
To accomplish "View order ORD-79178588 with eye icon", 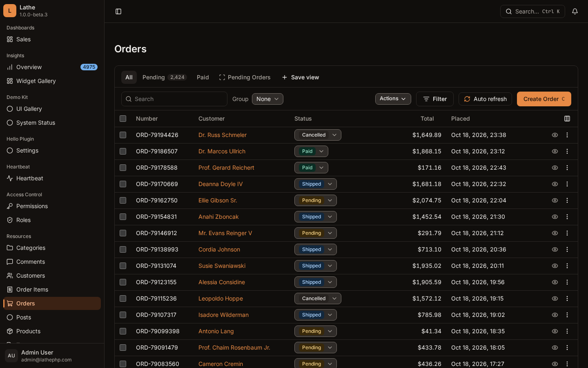I will pyautogui.click(x=555, y=168).
